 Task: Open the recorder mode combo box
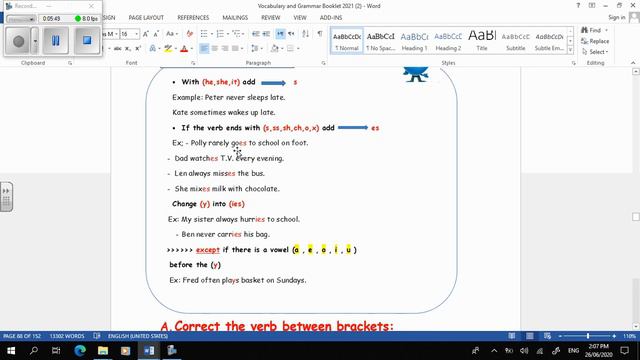(x=21, y=19)
